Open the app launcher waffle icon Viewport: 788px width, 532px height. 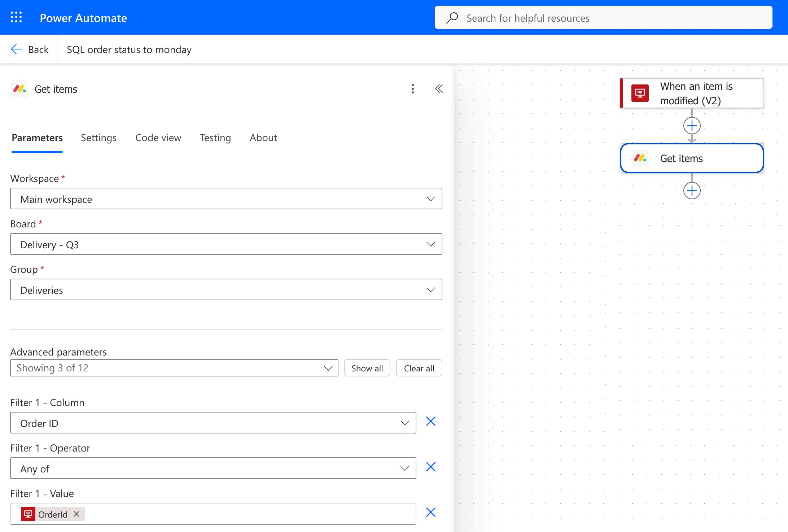[16, 17]
